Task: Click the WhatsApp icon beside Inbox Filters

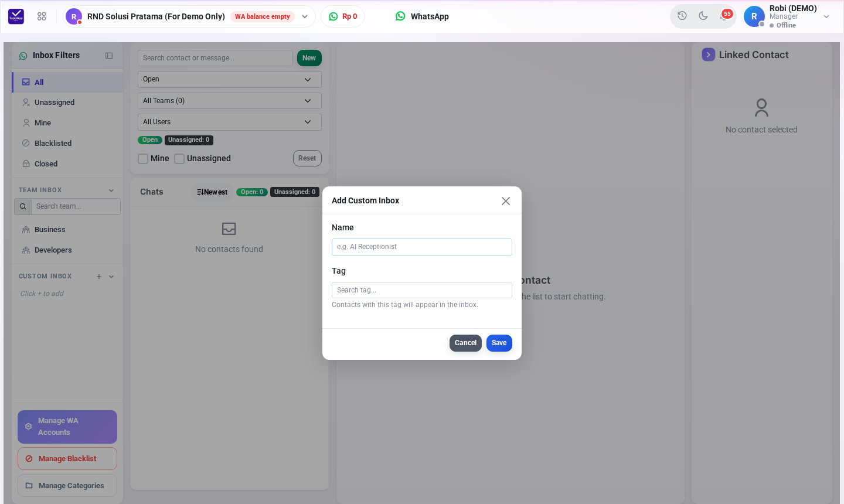Action: (x=23, y=56)
